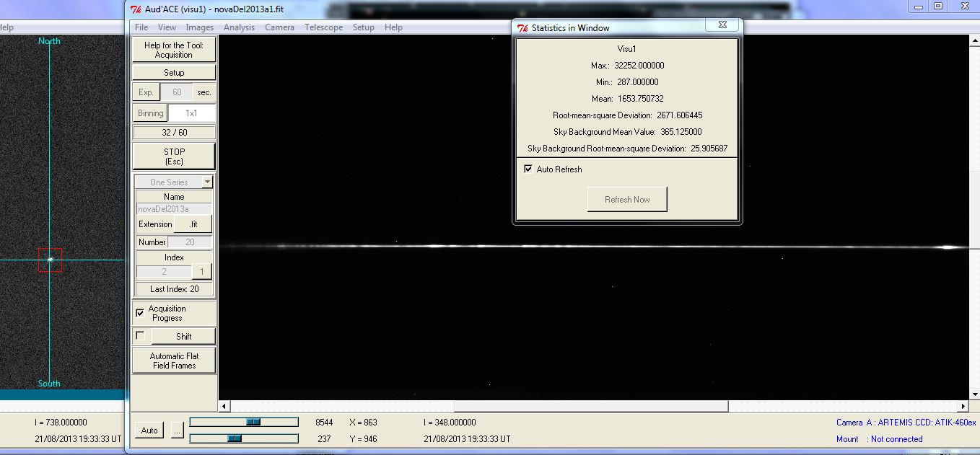
Task: Open the Binning 1x1 selector
Action: [191, 113]
